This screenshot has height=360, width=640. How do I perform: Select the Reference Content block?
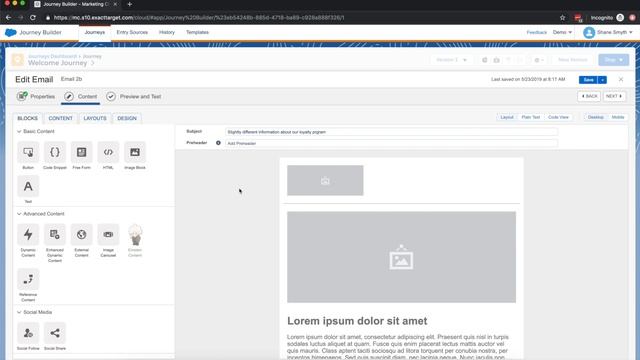[28, 279]
